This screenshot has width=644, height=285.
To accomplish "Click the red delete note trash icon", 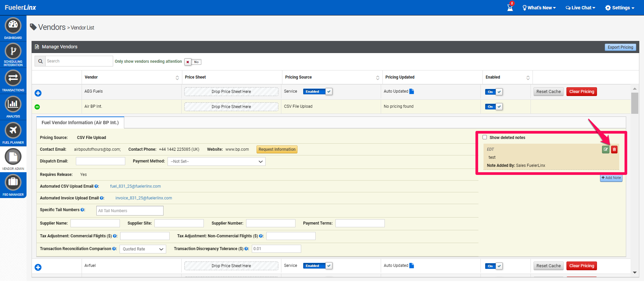I will tap(614, 149).
